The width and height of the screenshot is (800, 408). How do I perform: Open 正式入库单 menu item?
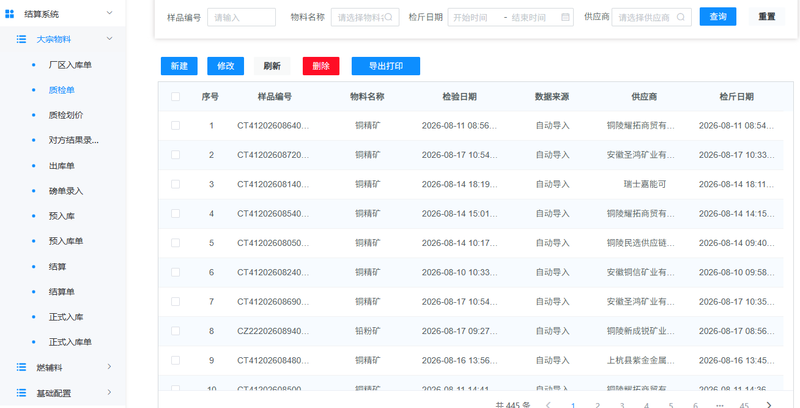(70, 342)
